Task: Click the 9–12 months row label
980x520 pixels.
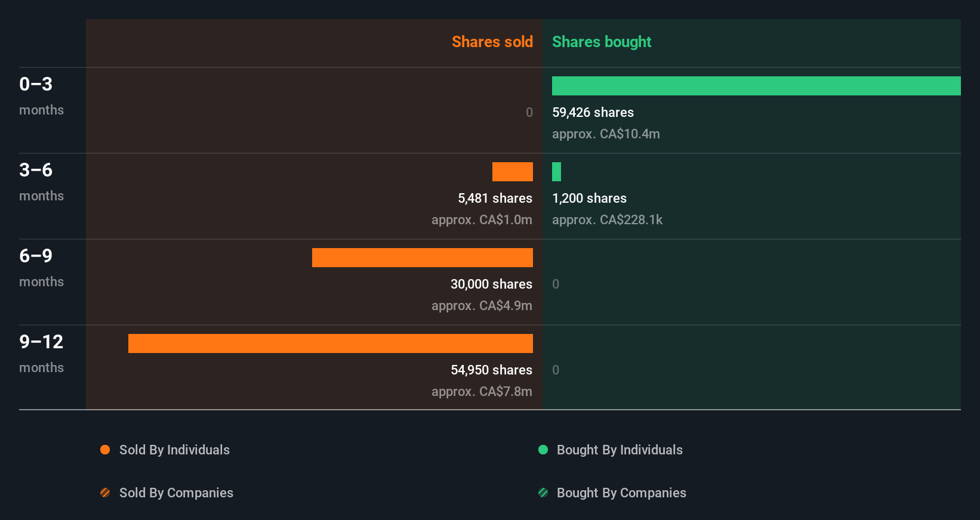Action: click(x=41, y=353)
